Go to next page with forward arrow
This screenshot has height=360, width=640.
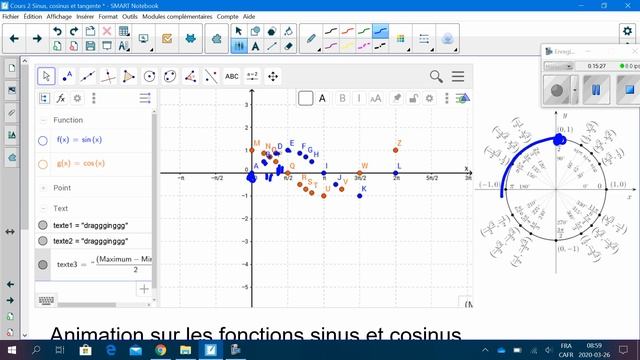tap(37, 39)
